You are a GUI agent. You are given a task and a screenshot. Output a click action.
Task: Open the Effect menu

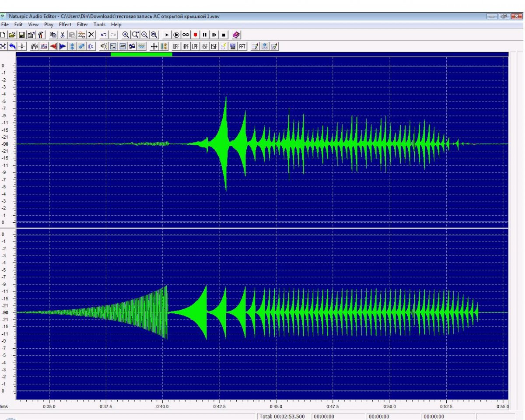(x=65, y=24)
